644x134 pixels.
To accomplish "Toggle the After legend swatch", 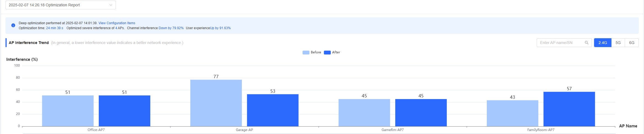I will click(x=327, y=52).
